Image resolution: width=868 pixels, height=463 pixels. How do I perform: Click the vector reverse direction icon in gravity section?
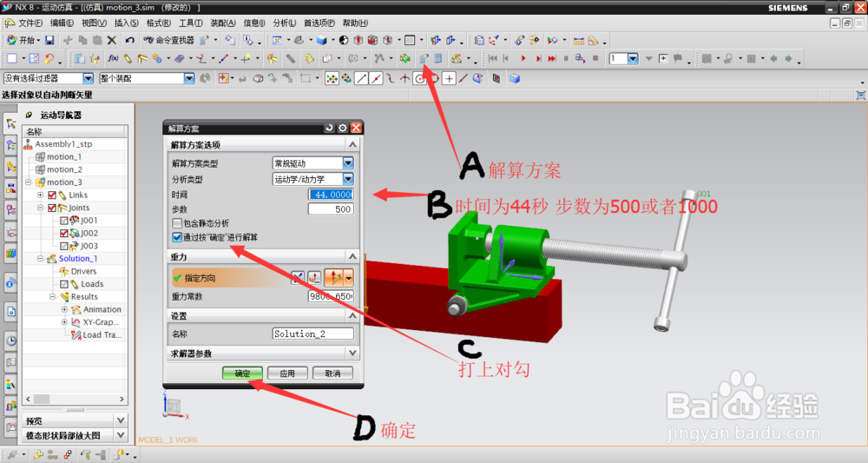298,278
